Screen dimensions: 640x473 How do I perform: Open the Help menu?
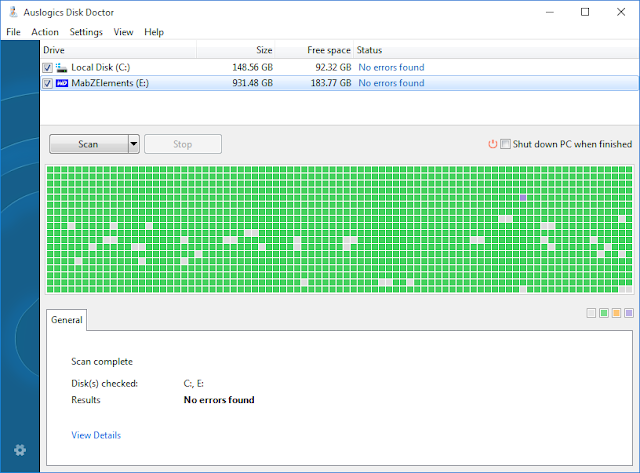click(154, 32)
